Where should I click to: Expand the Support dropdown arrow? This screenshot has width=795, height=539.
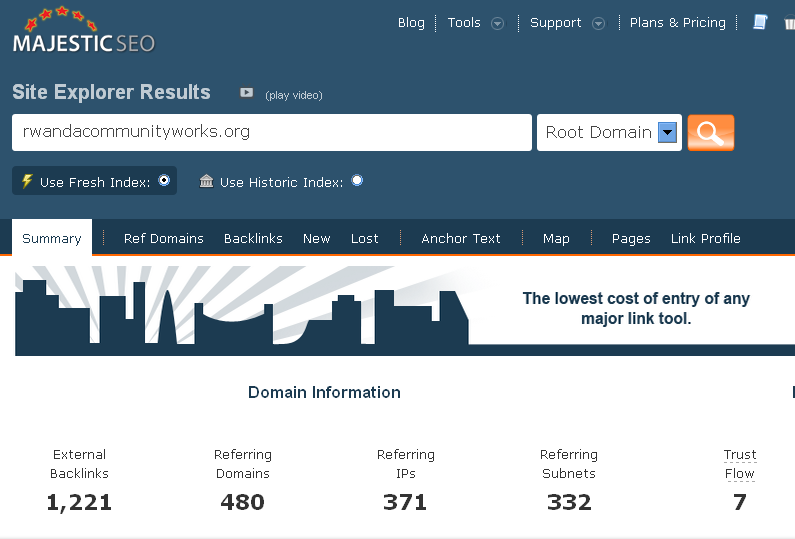click(598, 23)
